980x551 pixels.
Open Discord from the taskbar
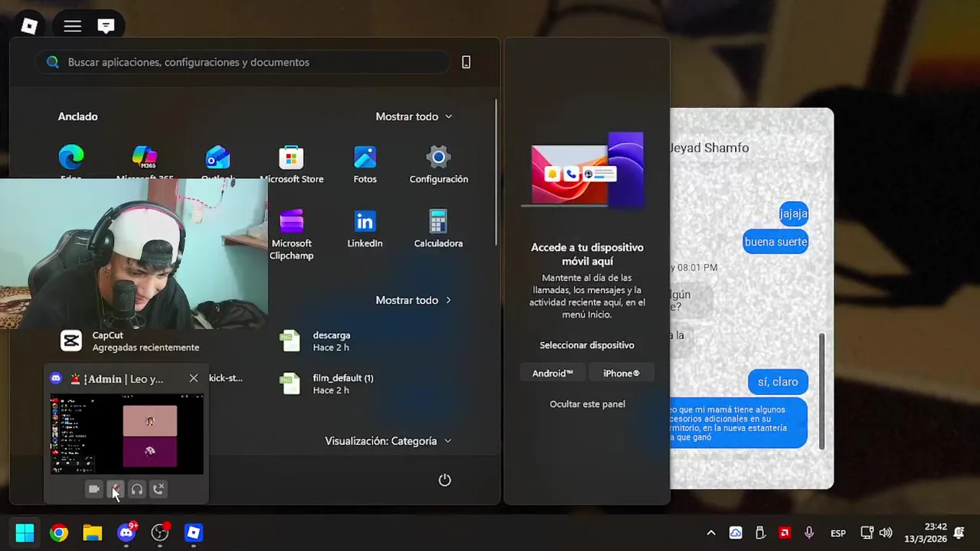pos(126,533)
